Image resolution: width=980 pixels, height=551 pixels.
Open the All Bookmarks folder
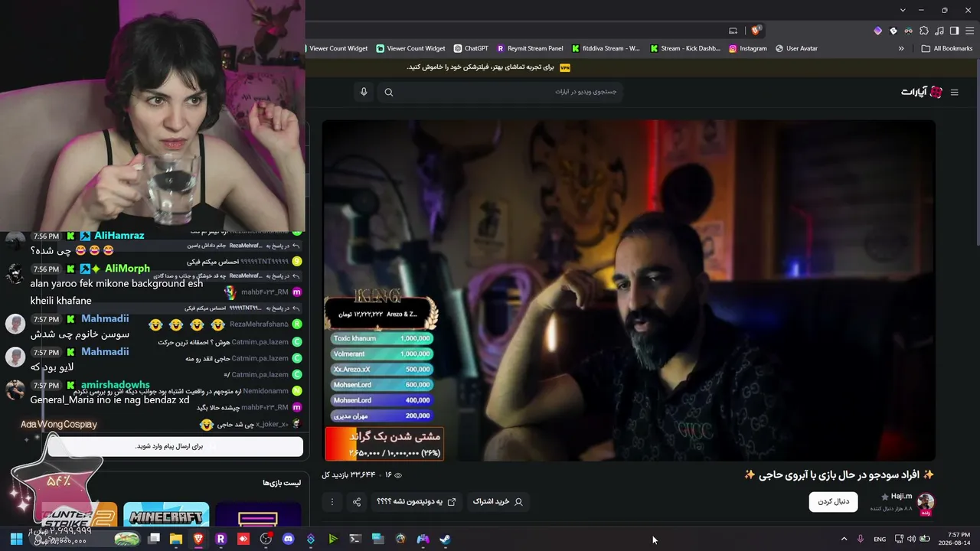point(947,48)
